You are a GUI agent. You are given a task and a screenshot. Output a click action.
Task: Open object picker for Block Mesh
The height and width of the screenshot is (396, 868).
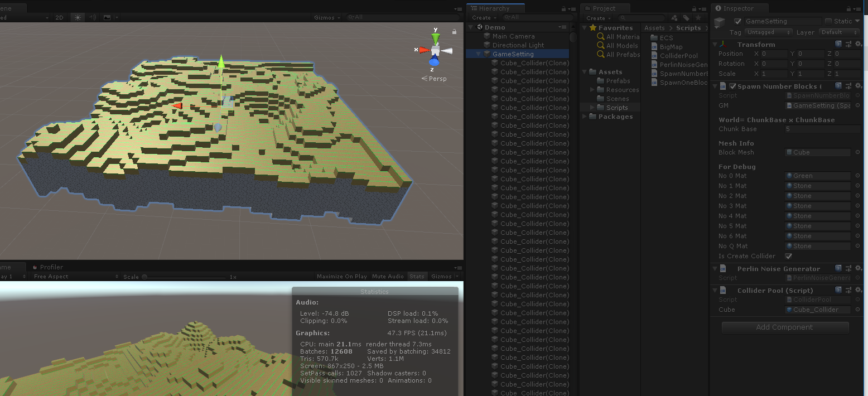857,152
